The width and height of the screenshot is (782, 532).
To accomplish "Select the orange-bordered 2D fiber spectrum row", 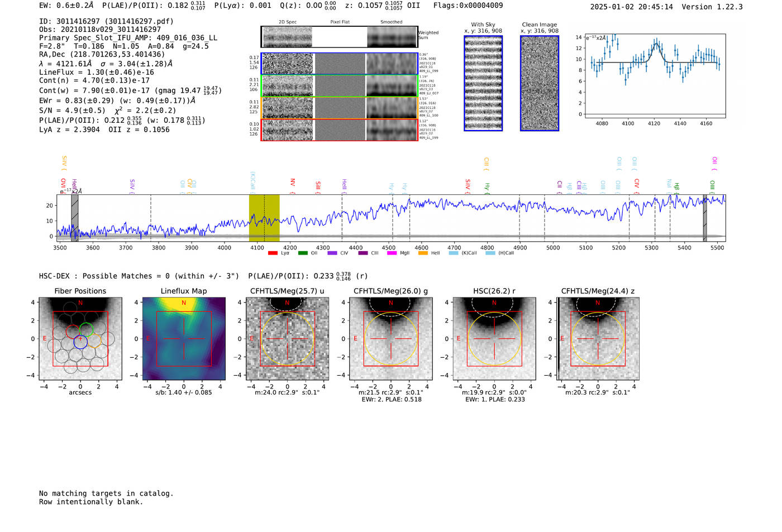I will point(340,108).
